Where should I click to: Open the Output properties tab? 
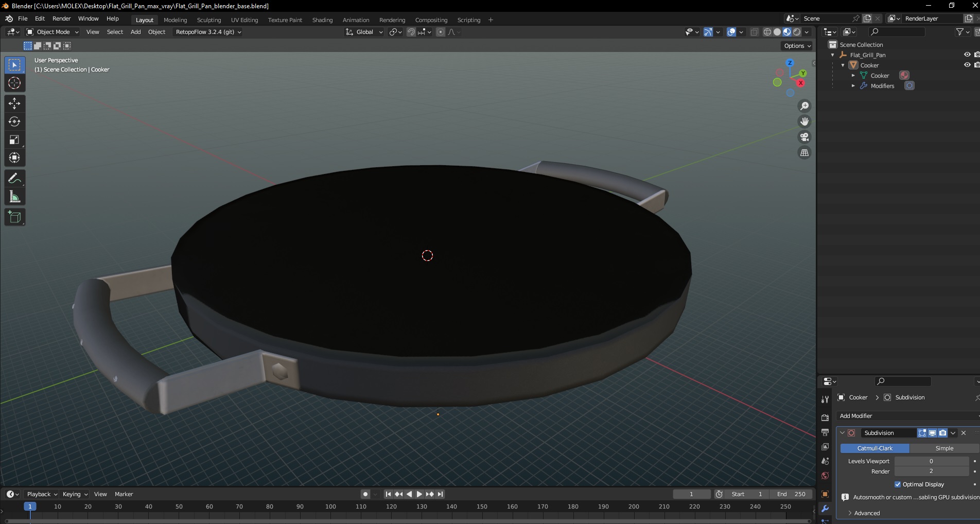point(825,432)
